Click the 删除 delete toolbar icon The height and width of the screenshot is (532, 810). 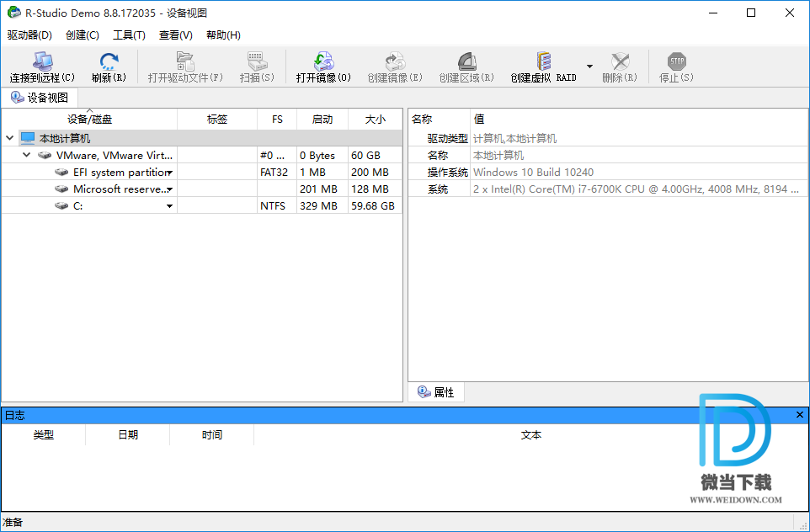(x=620, y=61)
